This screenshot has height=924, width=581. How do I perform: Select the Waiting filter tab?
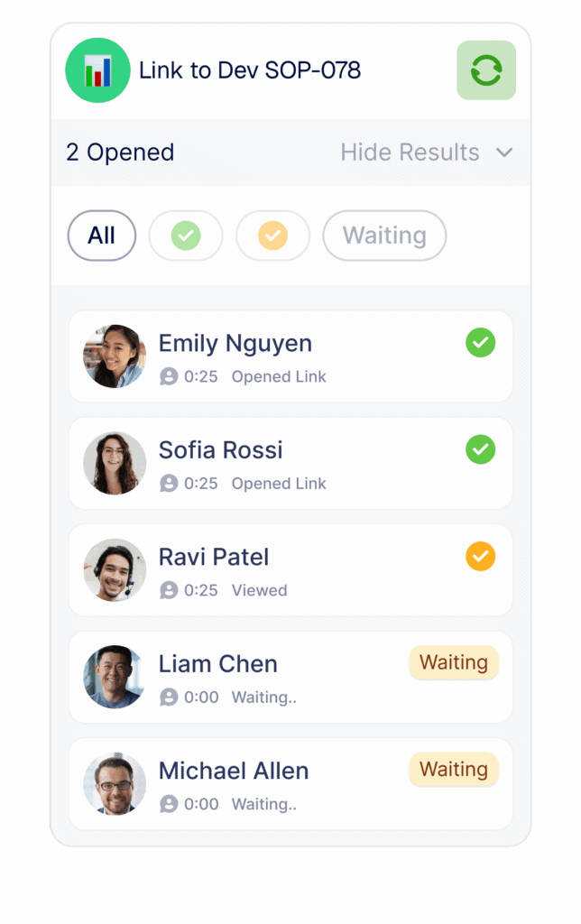click(x=384, y=236)
